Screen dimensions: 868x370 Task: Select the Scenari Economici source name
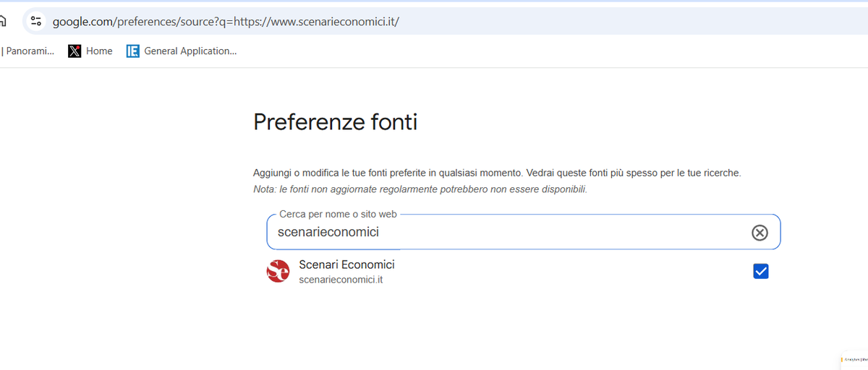[x=346, y=264]
